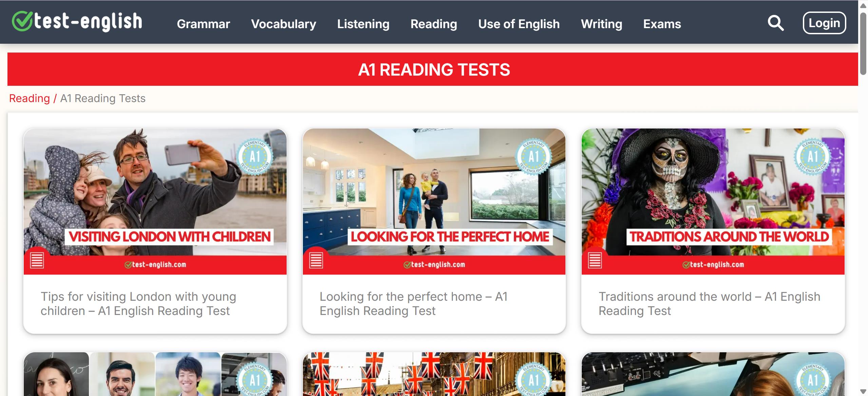Click reading document icon on perfect home card
Screen dimensions: 868x396
(x=316, y=261)
